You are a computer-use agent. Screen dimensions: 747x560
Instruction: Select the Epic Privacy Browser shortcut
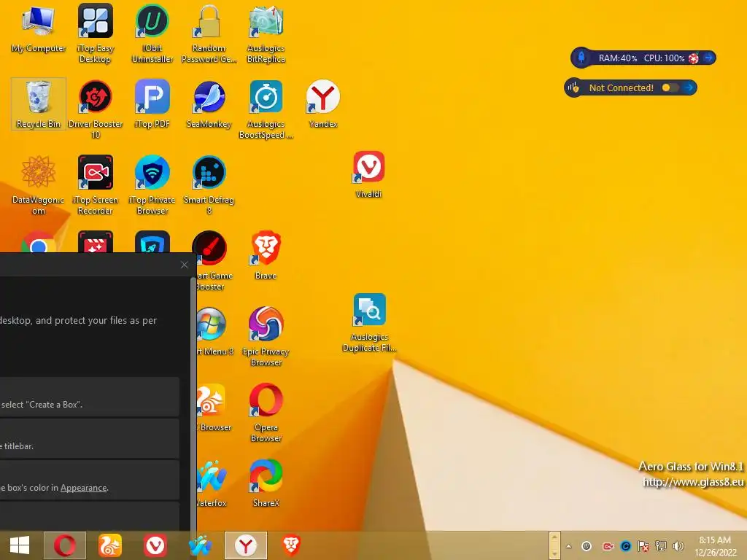[266, 336]
